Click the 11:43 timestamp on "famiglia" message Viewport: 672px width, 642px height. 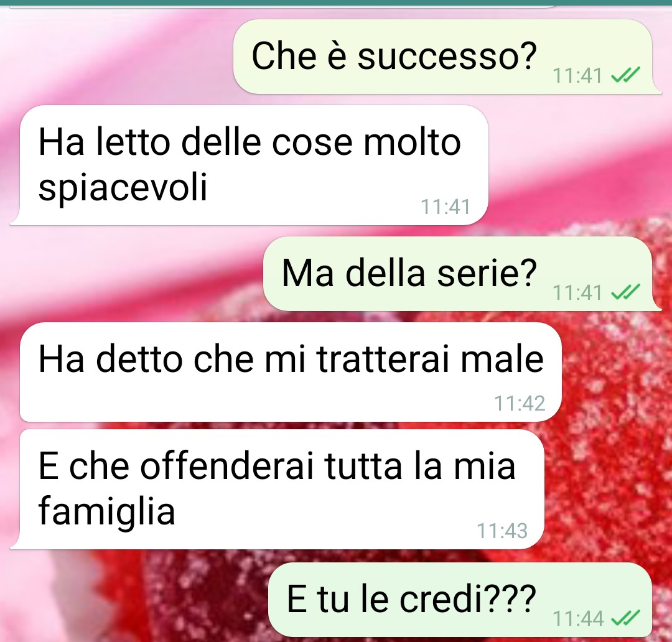502,531
